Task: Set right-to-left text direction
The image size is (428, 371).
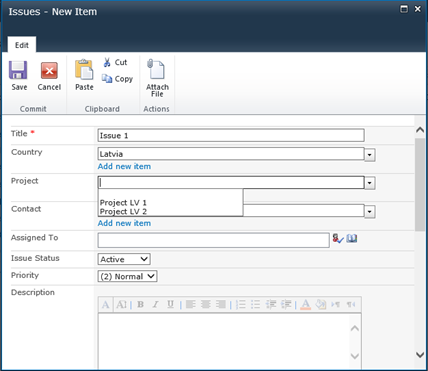Action: (x=351, y=304)
